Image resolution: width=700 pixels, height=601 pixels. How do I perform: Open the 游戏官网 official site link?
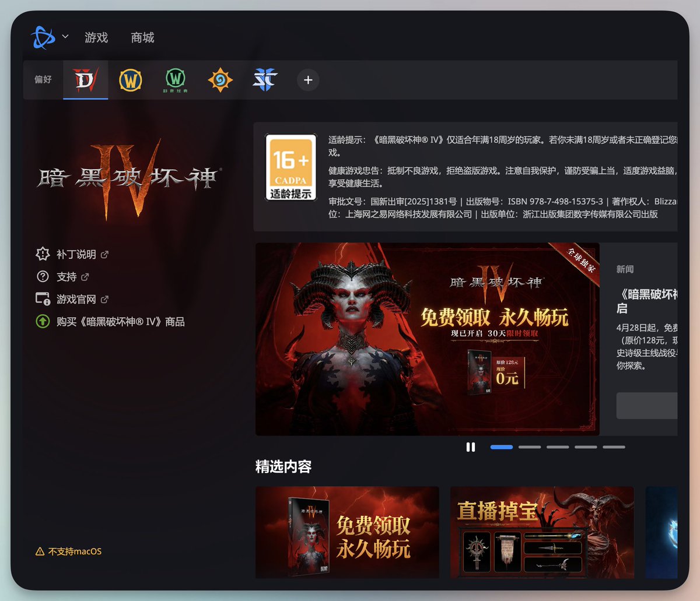[76, 300]
